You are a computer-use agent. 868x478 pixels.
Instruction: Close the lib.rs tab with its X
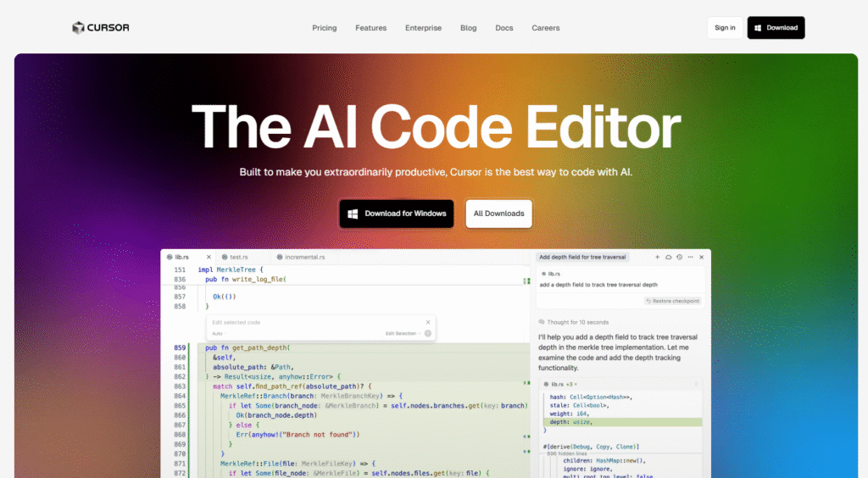coord(209,258)
